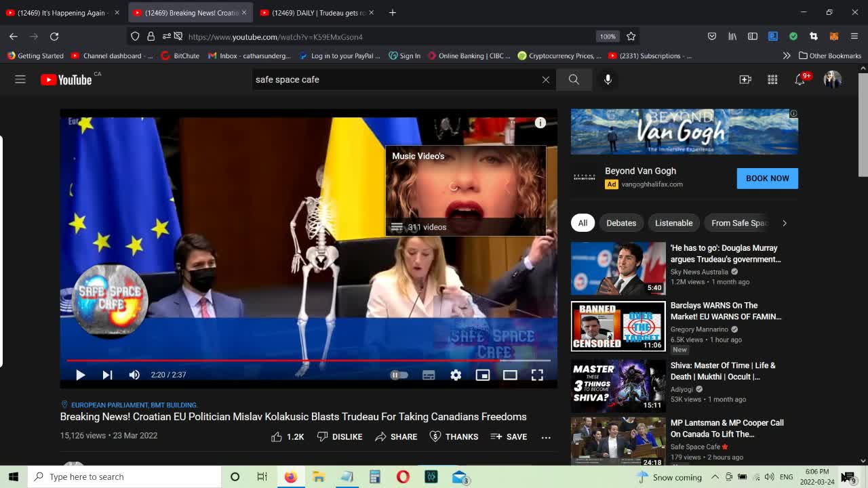
Task: Open the video info card icon
Action: [x=540, y=123]
